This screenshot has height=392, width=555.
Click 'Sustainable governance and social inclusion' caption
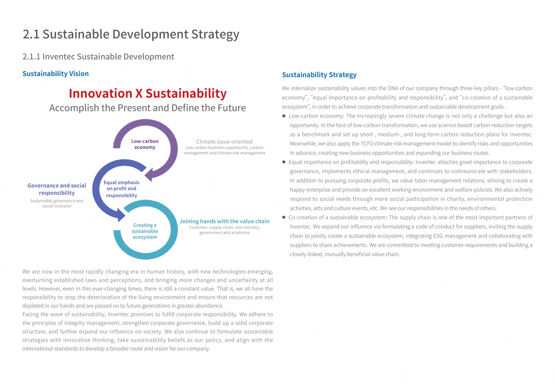click(x=57, y=203)
